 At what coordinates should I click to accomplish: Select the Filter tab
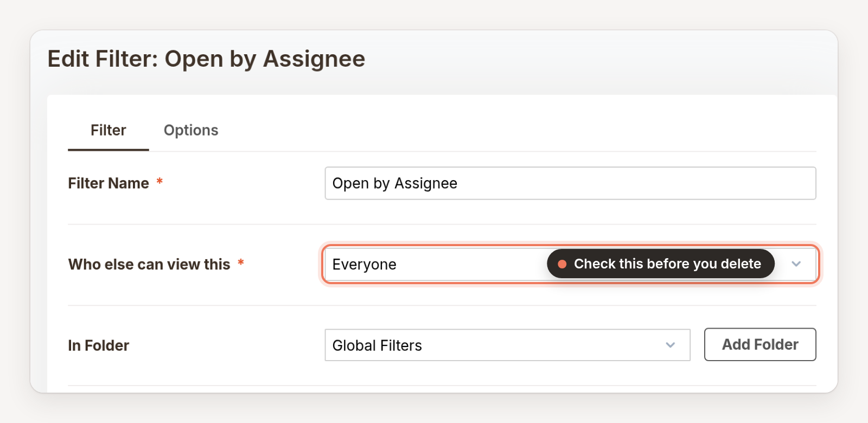click(108, 130)
